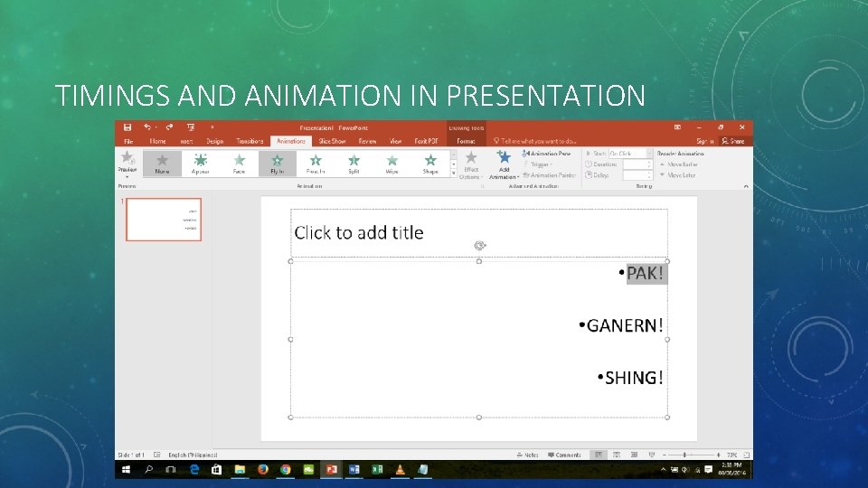Undo the last action
868x488 pixels.
(147, 127)
